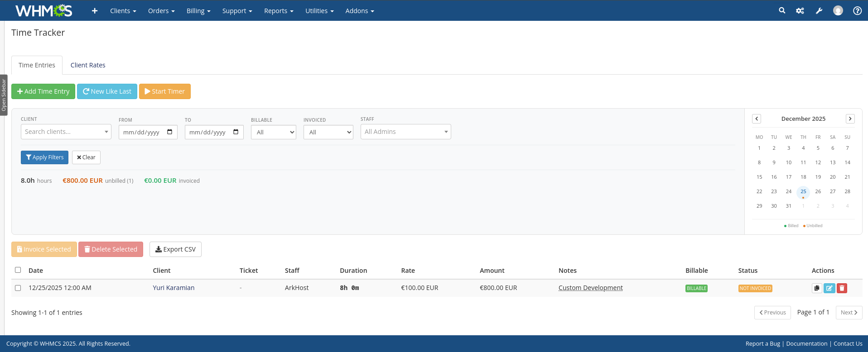
Task: Delete the time entry using red trash icon
Action: point(842,288)
